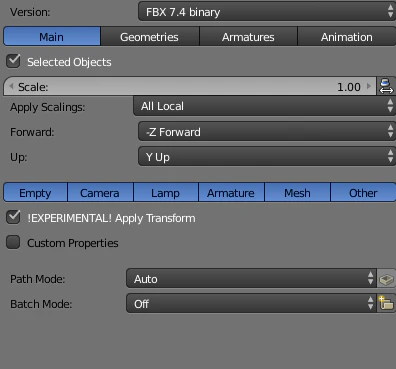Image resolution: width=396 pixels, height=369 pixels.
Task: Toggle the Mesh object type button
Action: (x=297, y=193)
